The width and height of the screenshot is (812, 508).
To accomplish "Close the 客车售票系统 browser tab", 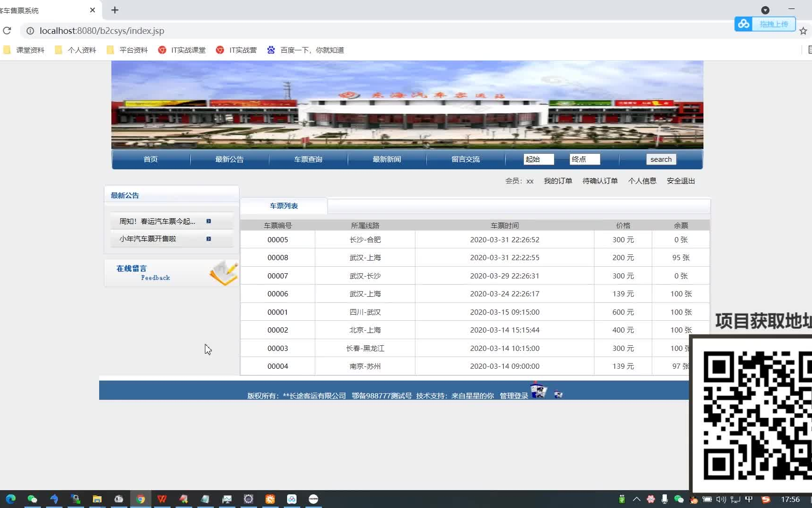I will point(93,10).
